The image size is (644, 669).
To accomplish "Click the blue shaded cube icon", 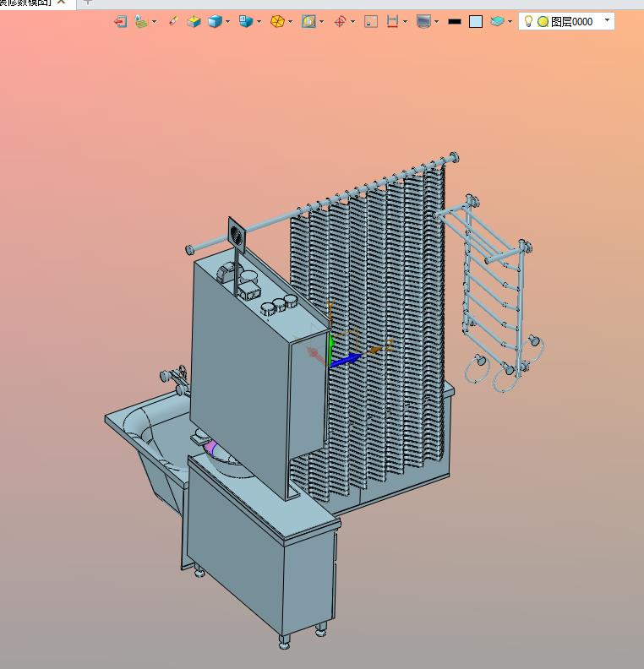I will 215,21.
